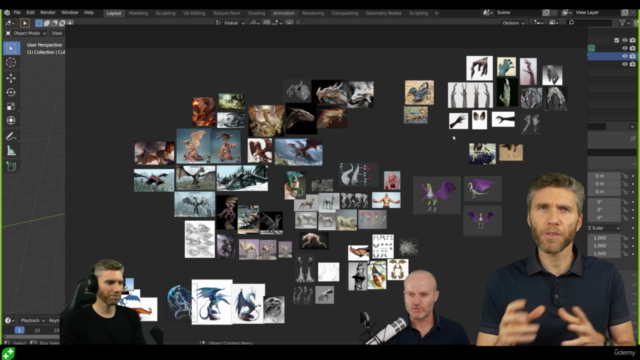Open the outliner filter dropdown
The height and width of the screenshot is (360, 640).
point(624,23)
